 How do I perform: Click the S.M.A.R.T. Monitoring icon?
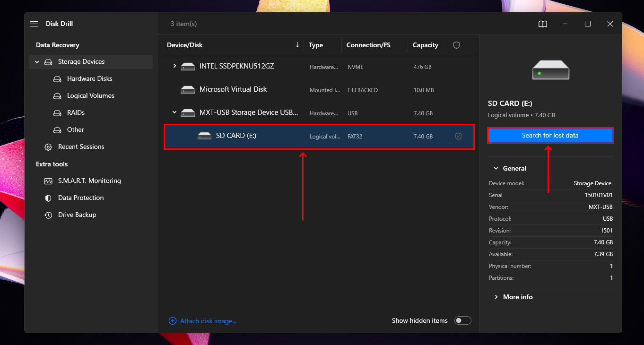[x=48, y=181]
